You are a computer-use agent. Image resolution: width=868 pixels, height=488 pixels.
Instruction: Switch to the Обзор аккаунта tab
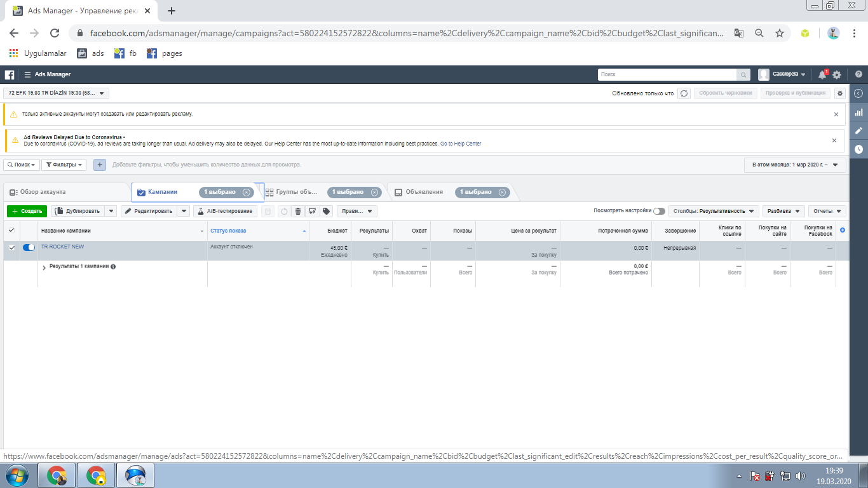(x=43, y=192)
